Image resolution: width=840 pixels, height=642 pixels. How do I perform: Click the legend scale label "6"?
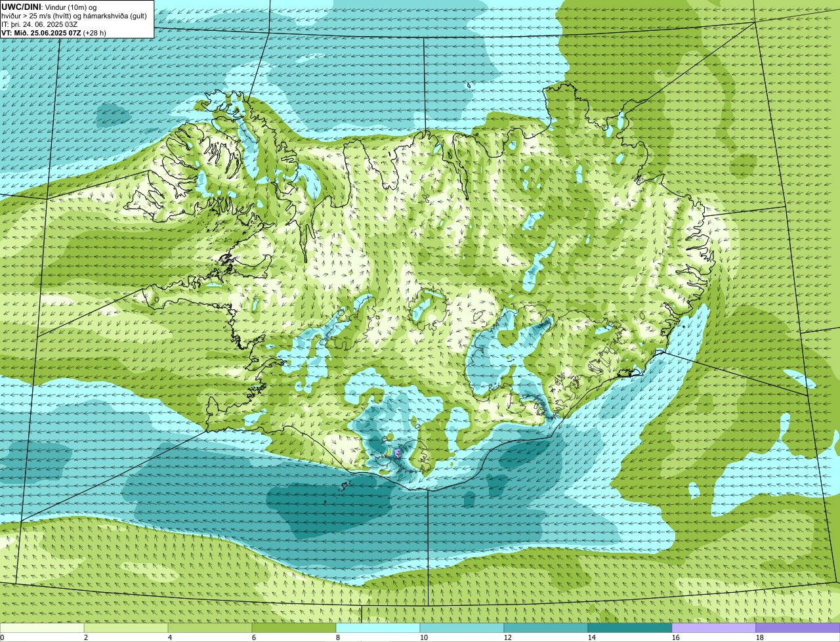click(254, 637)
